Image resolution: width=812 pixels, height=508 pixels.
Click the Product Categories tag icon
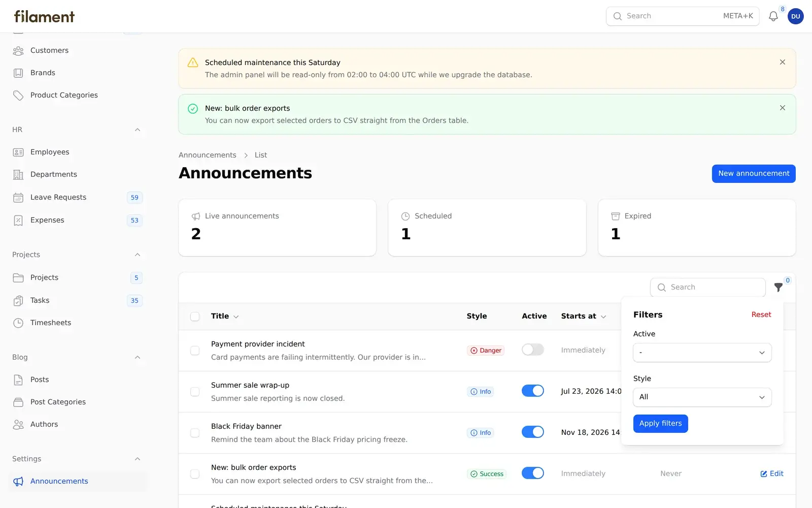(x=18, y=96)
